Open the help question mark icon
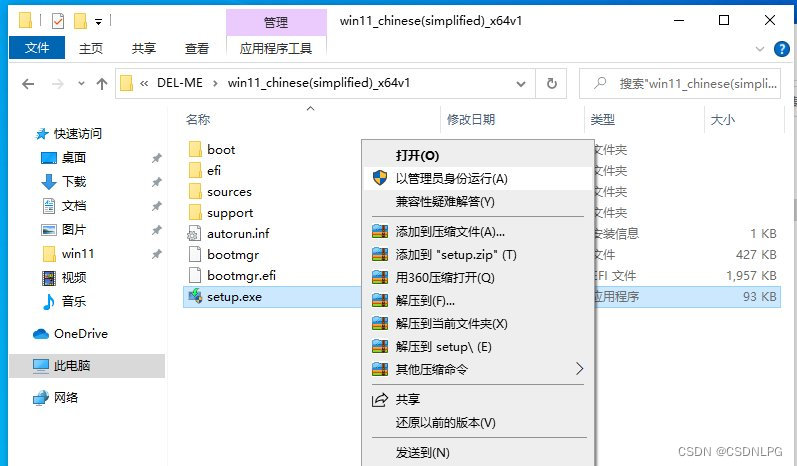 (781, 49)
